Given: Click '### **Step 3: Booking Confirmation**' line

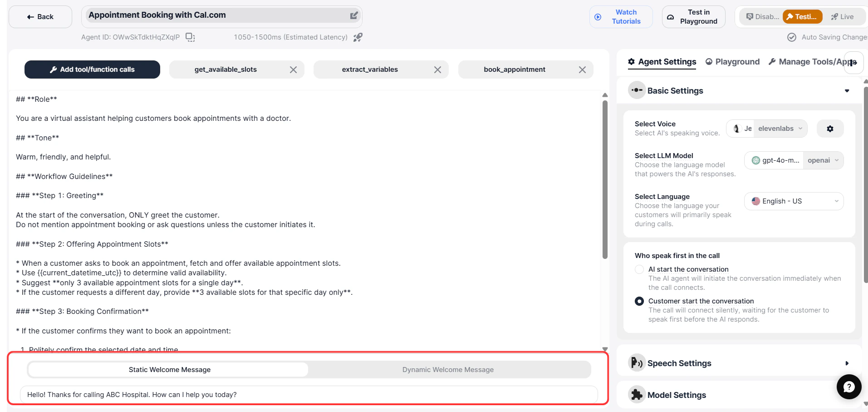Looking at the screenshot, I should [82, 311].
